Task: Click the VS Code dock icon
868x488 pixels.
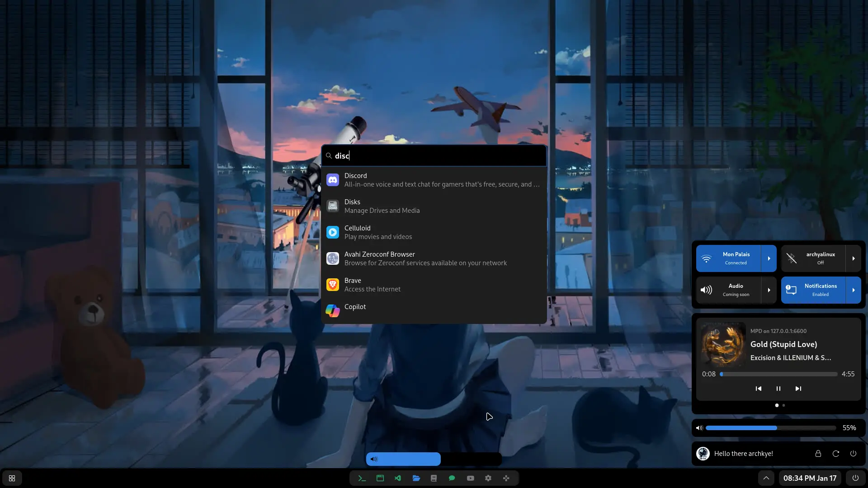Action: click(398, 478)
